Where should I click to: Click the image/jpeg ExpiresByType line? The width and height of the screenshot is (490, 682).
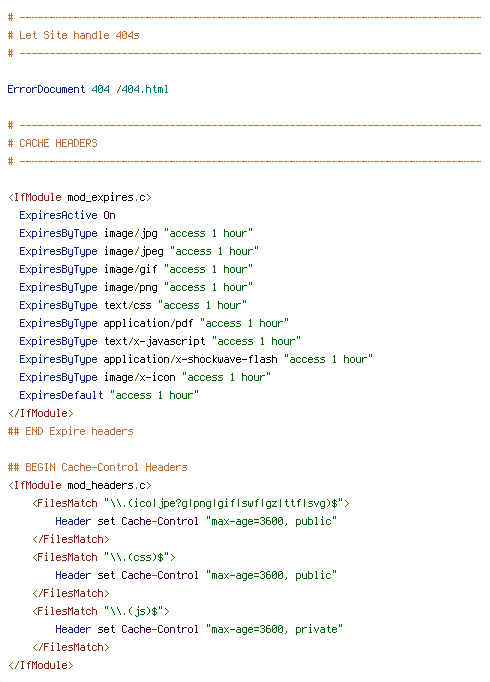139,251
